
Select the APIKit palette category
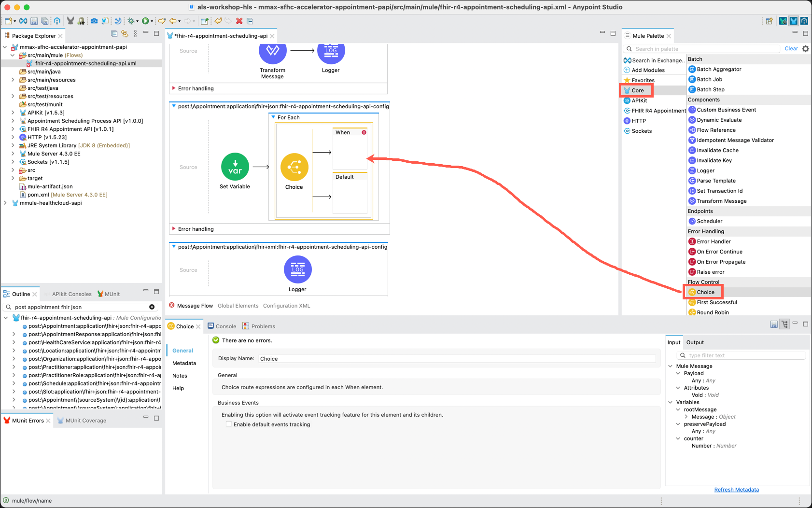click(635, 100)
